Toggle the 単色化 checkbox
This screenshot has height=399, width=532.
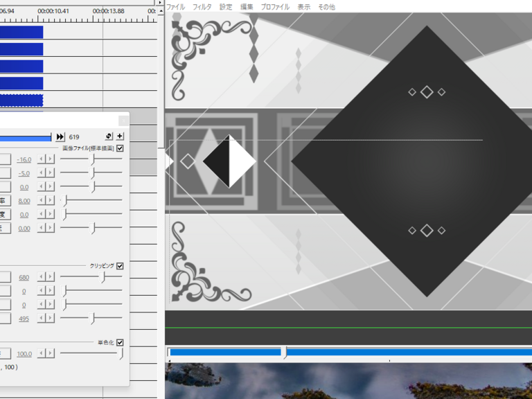coord(120,343)
